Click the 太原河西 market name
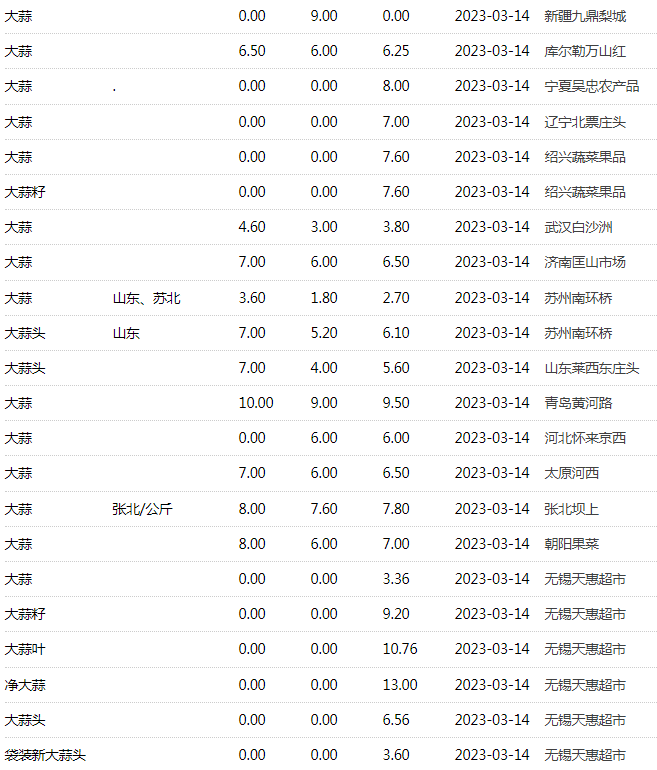 pyautogui.click(x=571, y=473)
